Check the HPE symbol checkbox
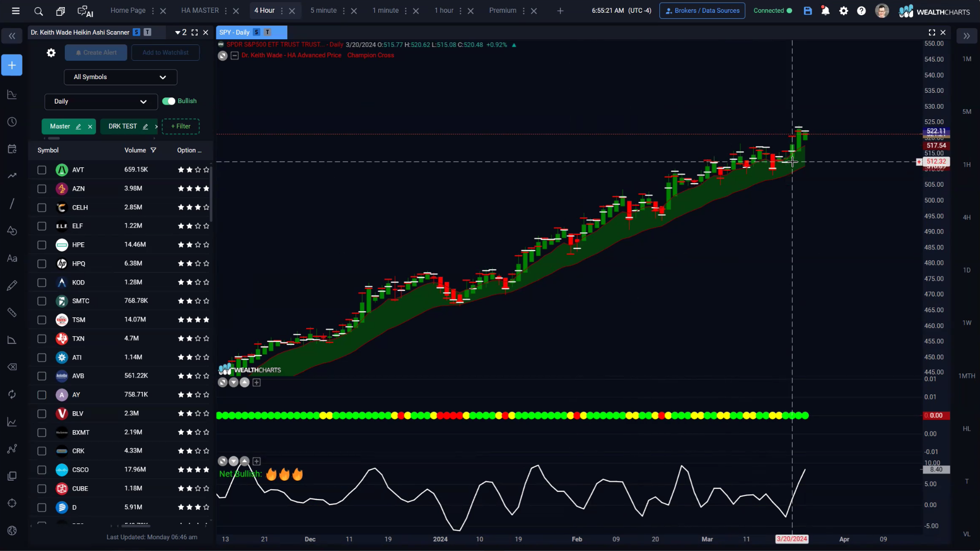Screen dimensions: 980x551 click(42, 245)
